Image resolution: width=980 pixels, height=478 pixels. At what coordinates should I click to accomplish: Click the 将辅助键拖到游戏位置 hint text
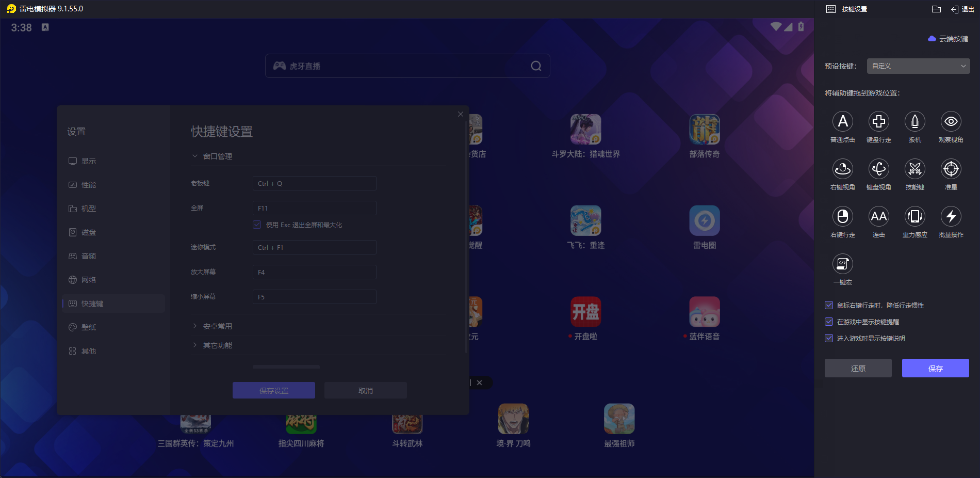tap(862, 93)
